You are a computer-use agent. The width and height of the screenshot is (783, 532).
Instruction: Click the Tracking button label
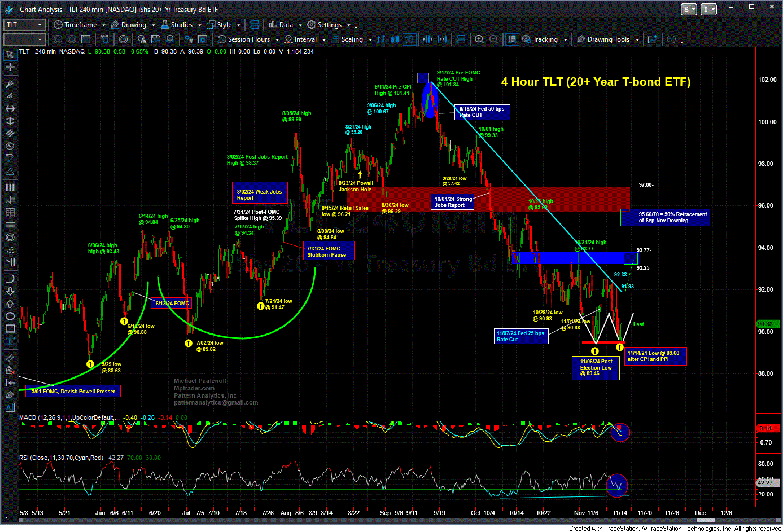[x=545, y=39]
